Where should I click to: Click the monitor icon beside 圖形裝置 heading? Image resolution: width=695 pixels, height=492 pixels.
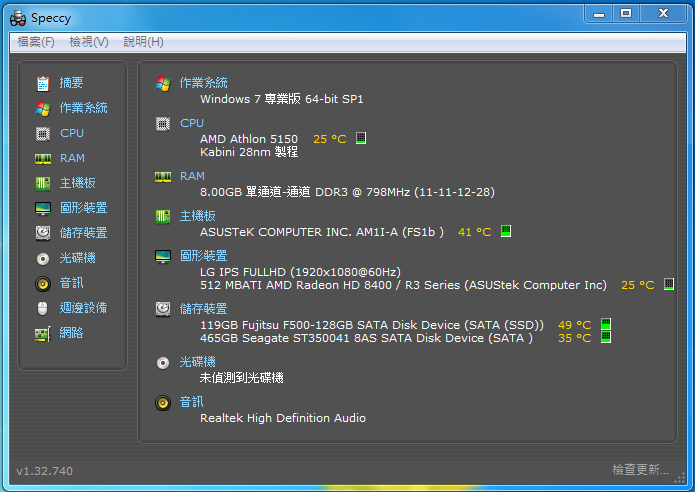163,256
